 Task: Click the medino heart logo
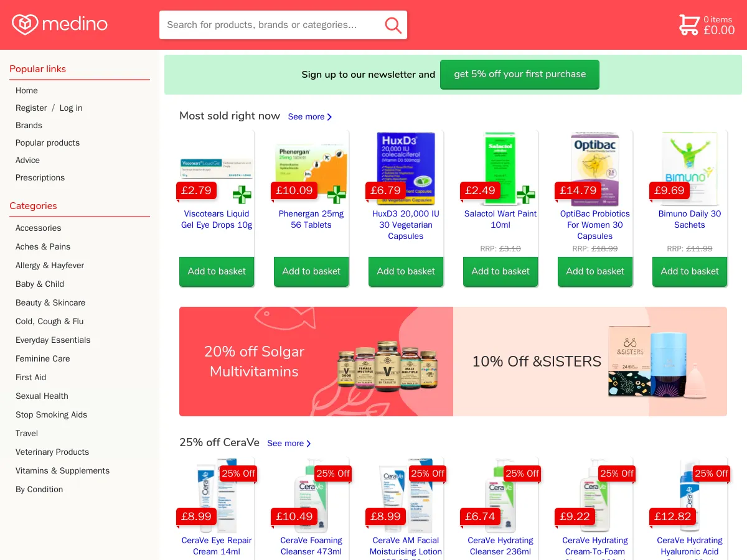pyautogui.click(x=25, y=24)
